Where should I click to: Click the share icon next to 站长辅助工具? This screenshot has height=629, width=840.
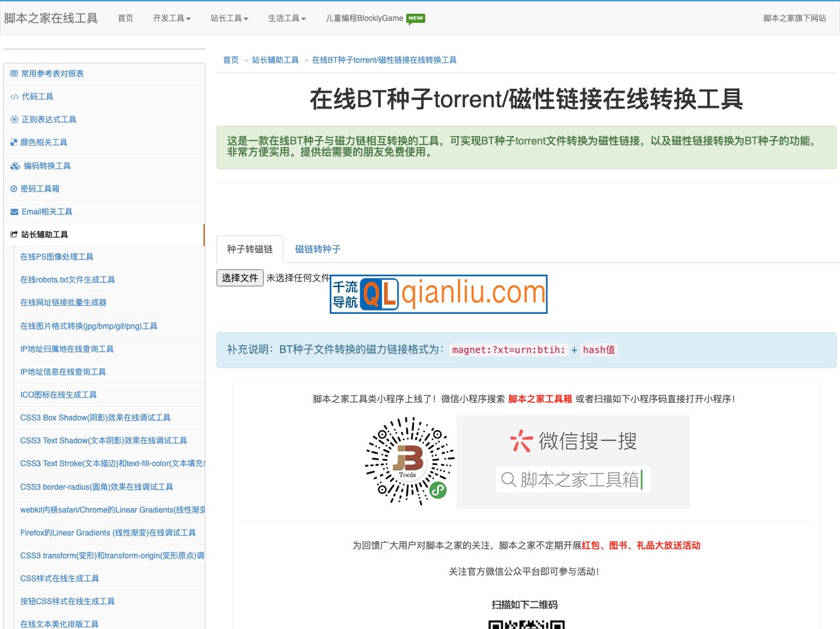coord(12,234)
